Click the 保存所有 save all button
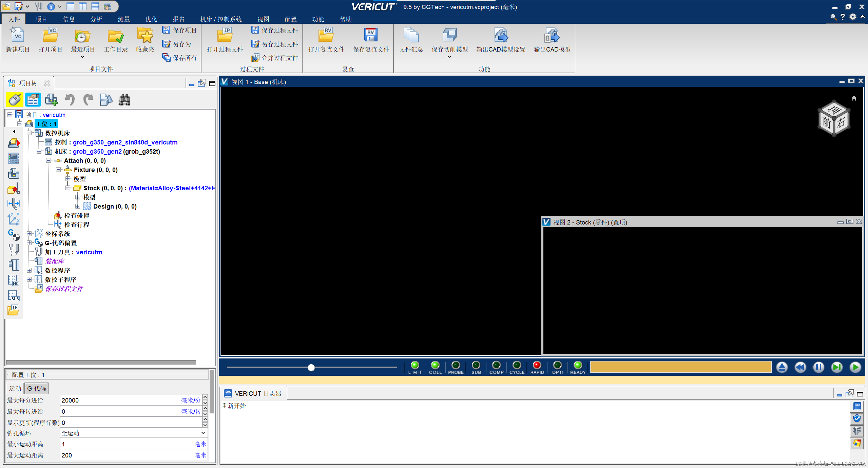This screenshot has height=468, width=868. [x=179, y=58]
